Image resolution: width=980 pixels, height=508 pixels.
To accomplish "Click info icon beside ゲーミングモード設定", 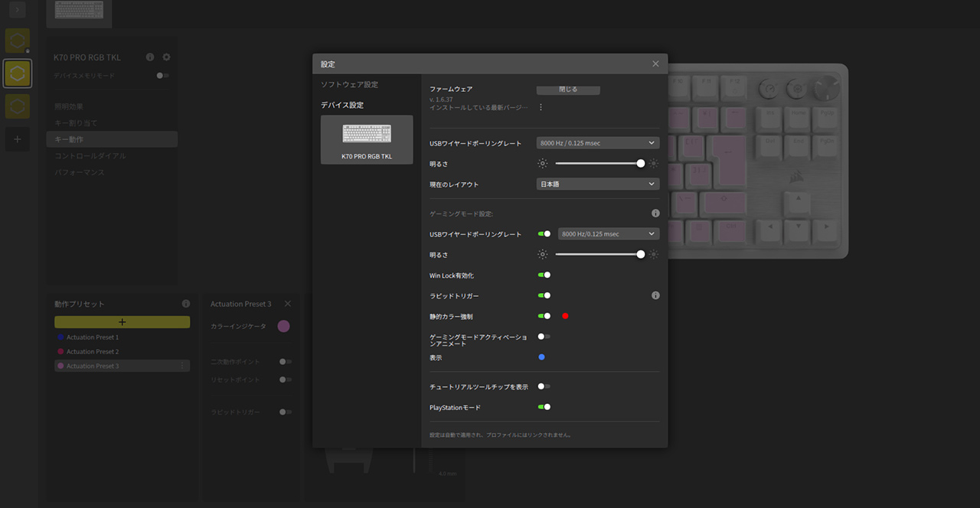I will (655, 213).
